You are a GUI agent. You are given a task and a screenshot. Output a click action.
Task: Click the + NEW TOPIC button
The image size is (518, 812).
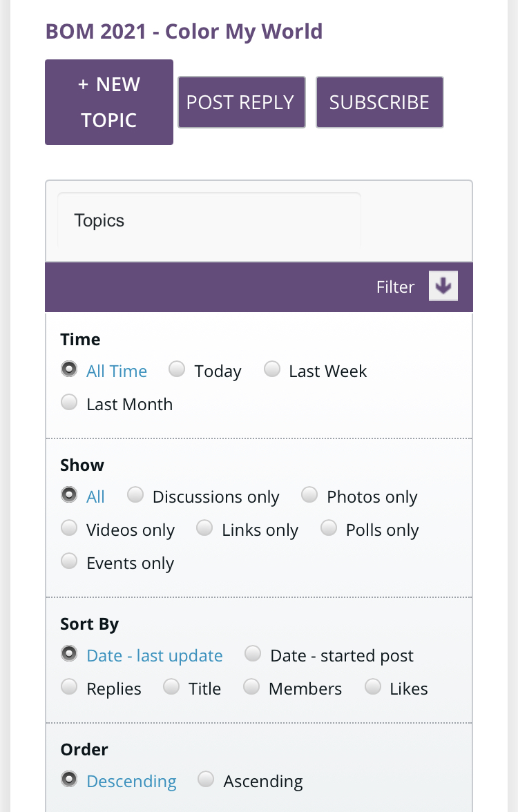109,102
